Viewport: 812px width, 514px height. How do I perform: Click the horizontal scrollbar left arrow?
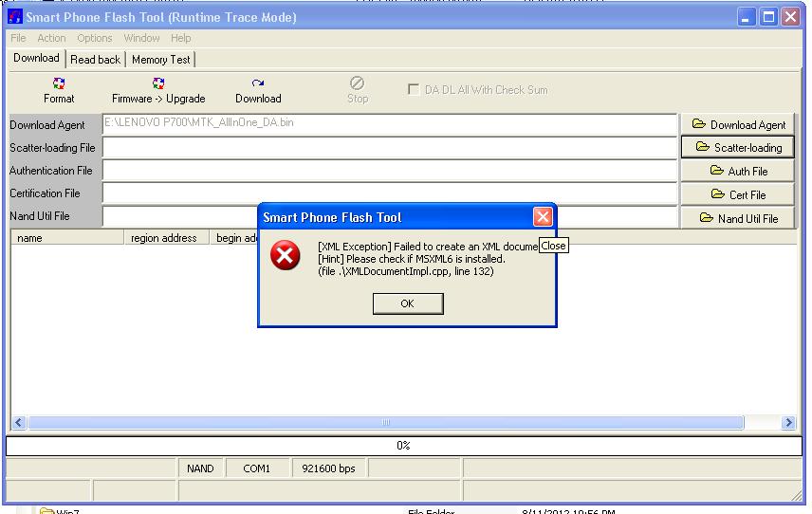tap(19, 422)
